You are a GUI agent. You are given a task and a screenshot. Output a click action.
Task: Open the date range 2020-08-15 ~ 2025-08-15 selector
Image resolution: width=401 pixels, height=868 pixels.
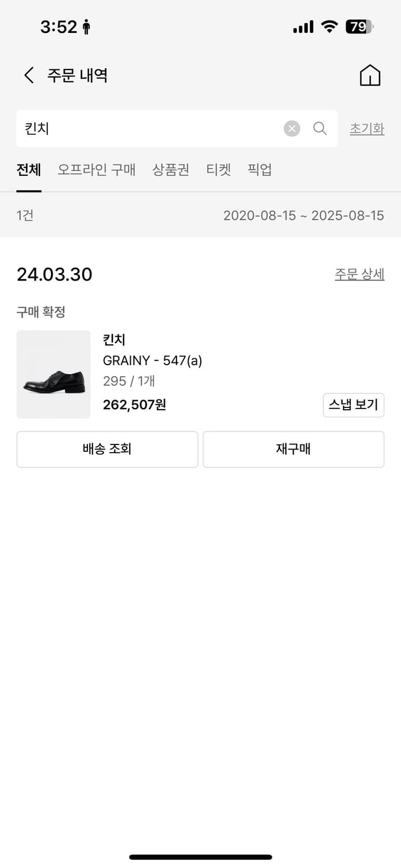(x=304, y=216)
